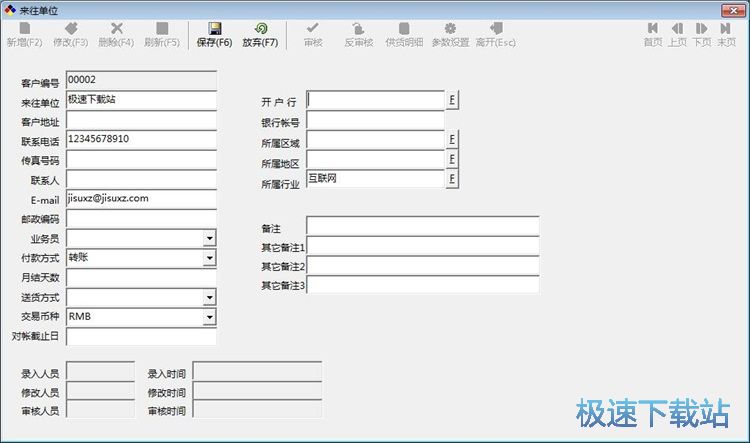Click the 审核 approve checkmark icon
Viewport: 750px width, 443px height.
pos(313,28)
